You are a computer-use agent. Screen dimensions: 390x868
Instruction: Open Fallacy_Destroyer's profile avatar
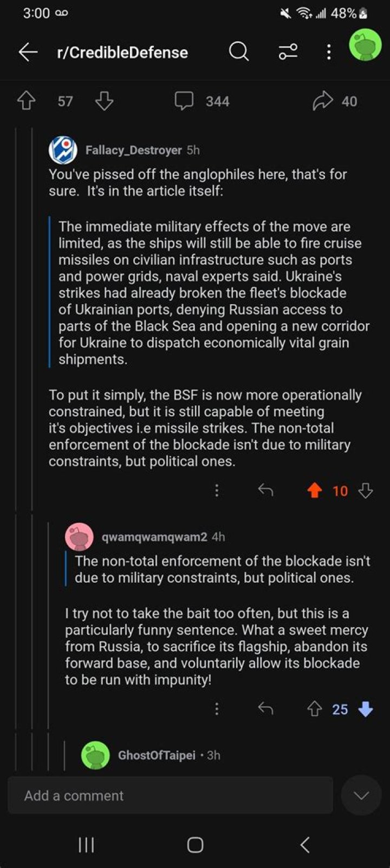(x=63, y=150)
